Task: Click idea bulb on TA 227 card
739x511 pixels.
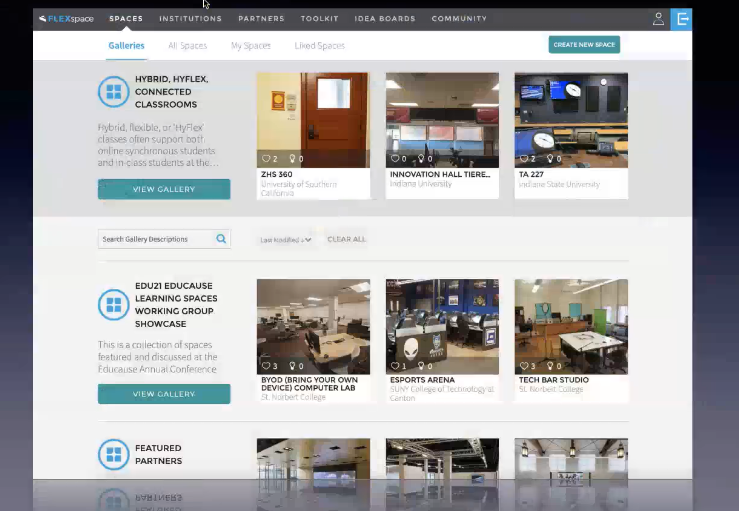Action: pyautogui.click(x=550, y=158)
